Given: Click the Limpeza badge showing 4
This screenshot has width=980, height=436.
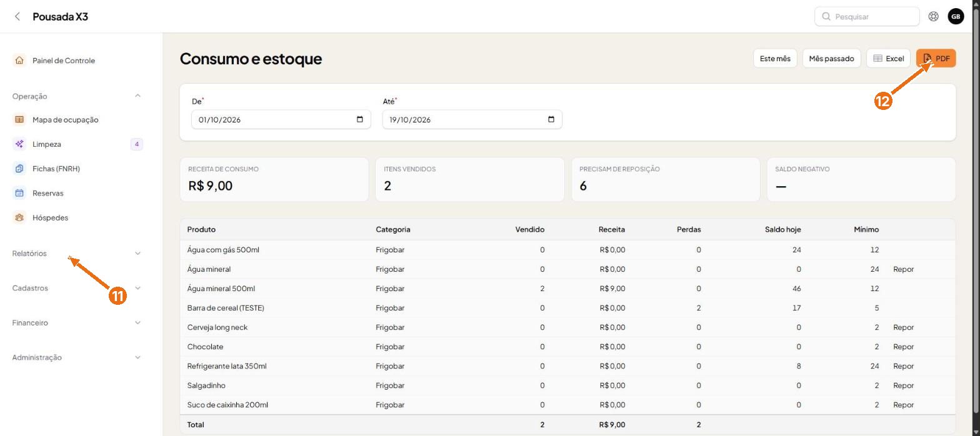Looking at the screenshot, I should (x=136, y=144).
